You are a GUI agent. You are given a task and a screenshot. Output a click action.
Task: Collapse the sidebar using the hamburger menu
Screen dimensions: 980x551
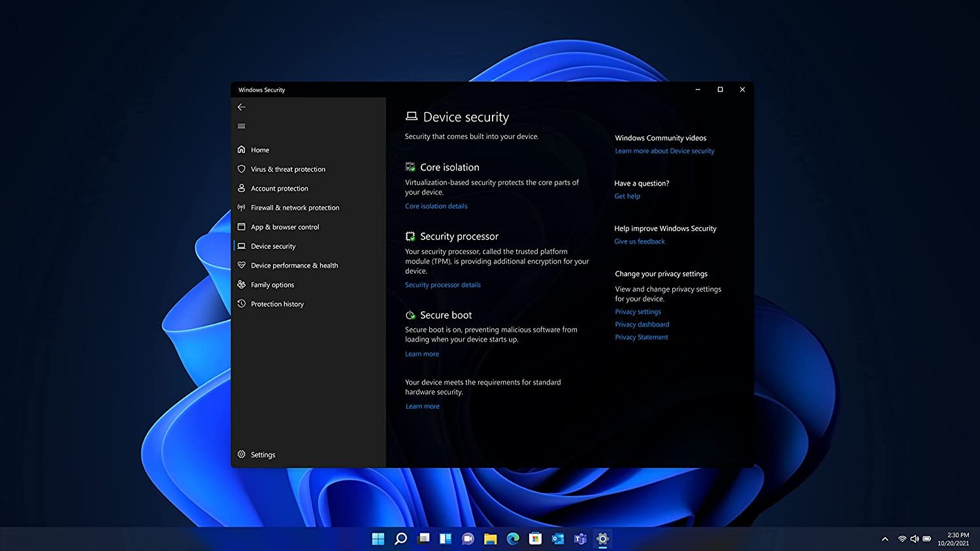point(242,125)
